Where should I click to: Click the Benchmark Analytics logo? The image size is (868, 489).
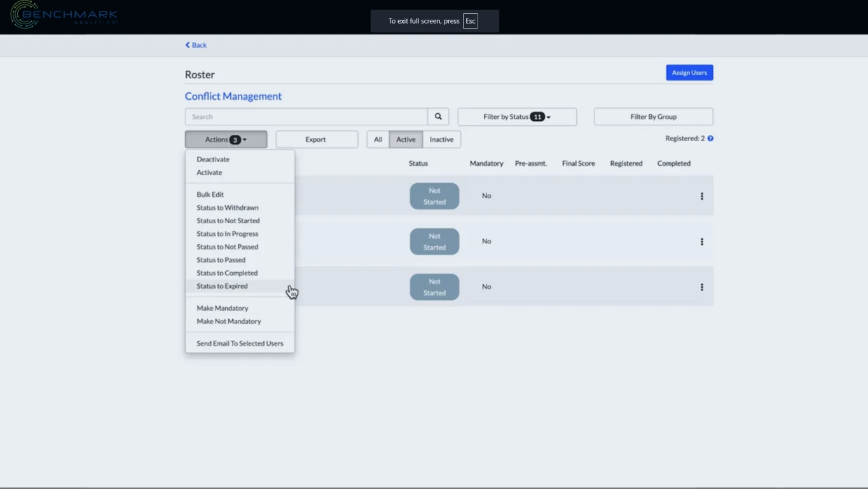64,15
